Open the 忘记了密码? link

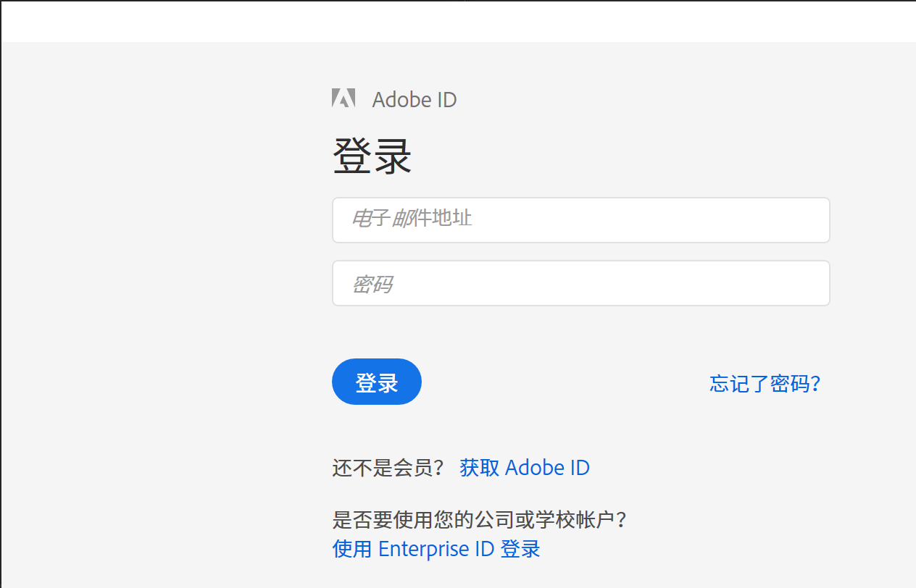coord(765,383)
